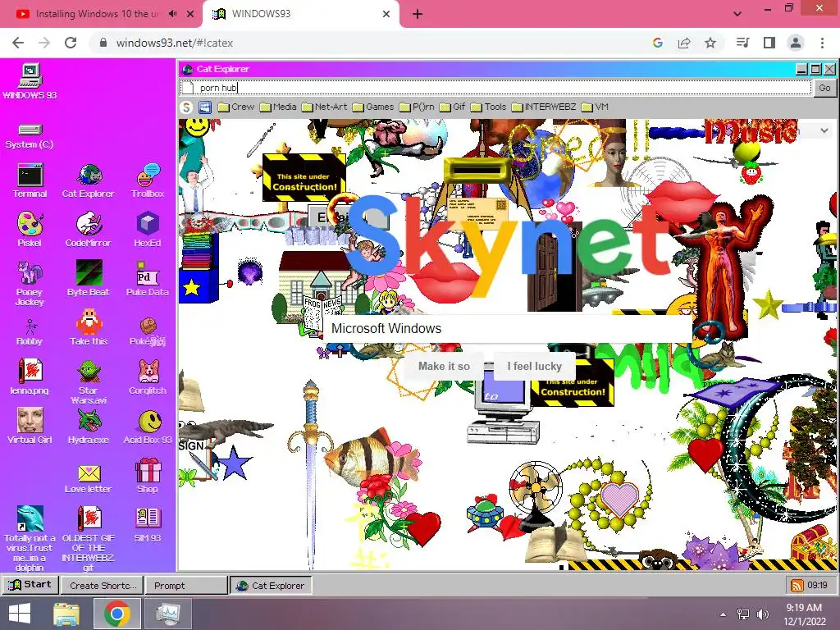Reload the windows93.net page
Viewport: 840px width, 630px height.
(71, 43)
